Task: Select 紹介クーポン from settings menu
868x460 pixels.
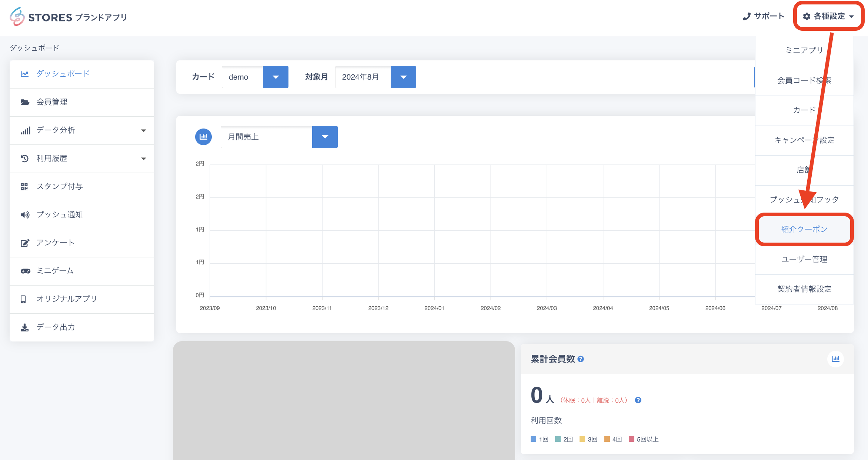Action: (804, 229)
